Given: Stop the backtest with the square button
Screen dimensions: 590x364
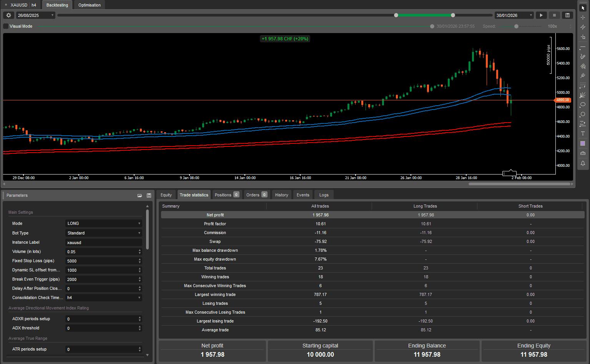Looking at the screenshot, I should click(554, 15).
